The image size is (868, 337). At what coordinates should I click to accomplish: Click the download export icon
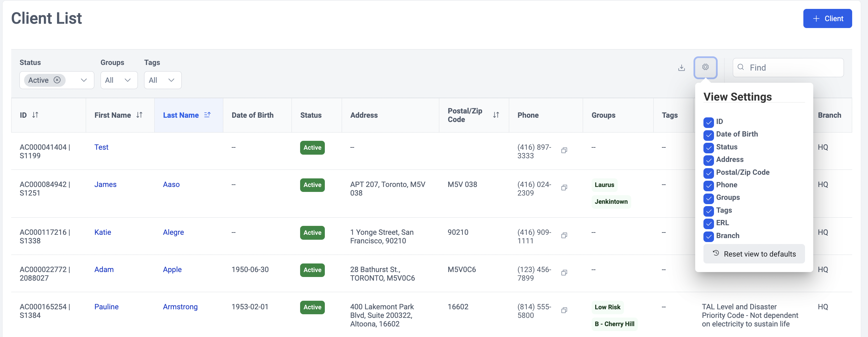[681, 68]
